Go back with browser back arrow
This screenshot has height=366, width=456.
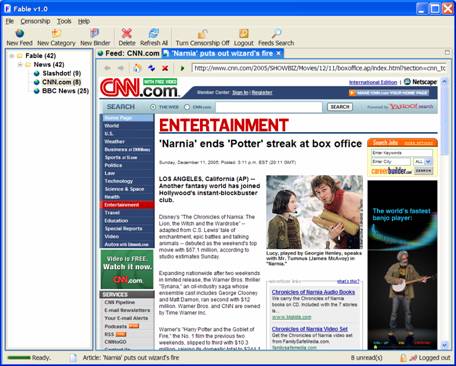pos(107,68)
